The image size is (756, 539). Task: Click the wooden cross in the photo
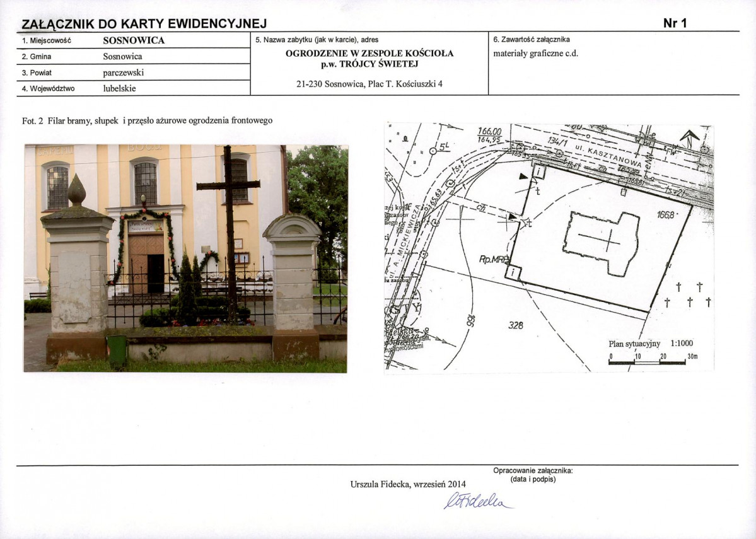[229, 231]
